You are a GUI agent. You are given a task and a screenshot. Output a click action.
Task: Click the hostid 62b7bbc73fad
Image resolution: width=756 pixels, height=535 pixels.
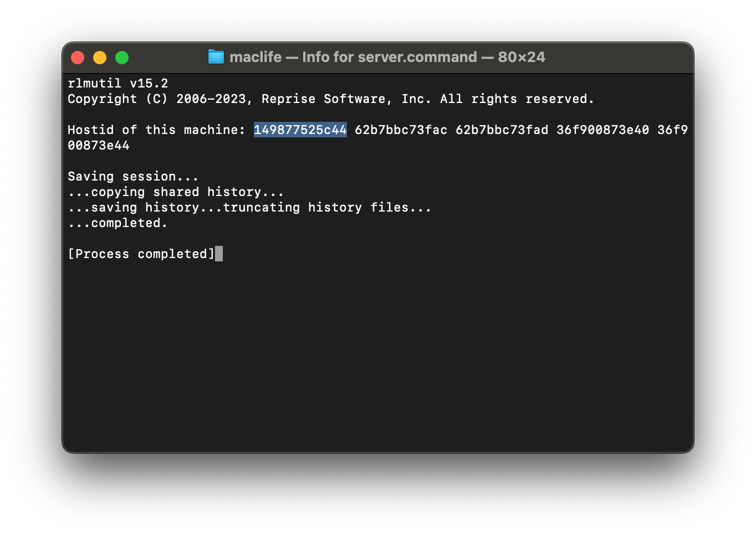click(502, 130)
